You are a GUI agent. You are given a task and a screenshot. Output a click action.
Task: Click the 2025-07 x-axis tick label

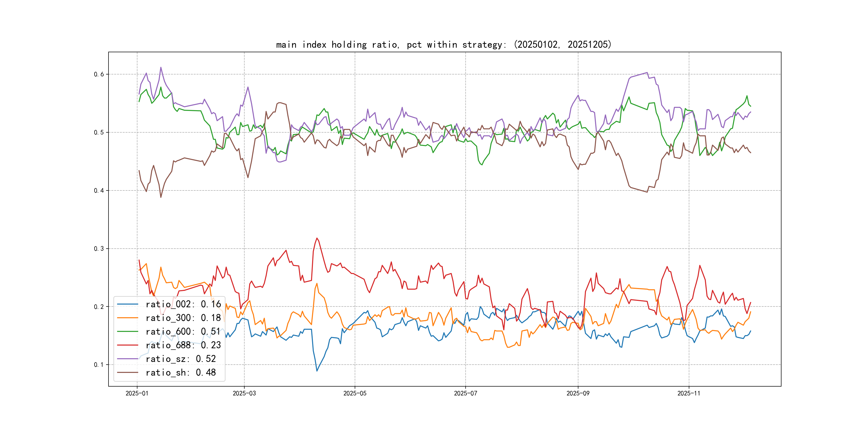click(465, 394)
